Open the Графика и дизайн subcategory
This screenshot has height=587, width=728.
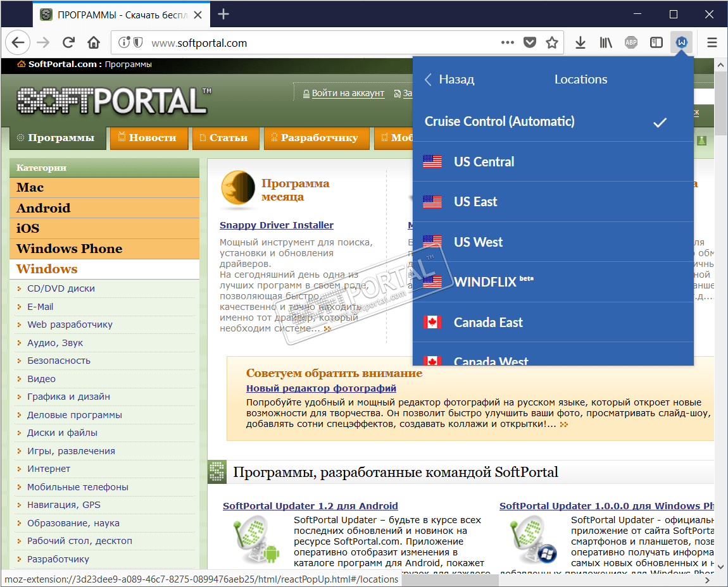tap(68, 397)
